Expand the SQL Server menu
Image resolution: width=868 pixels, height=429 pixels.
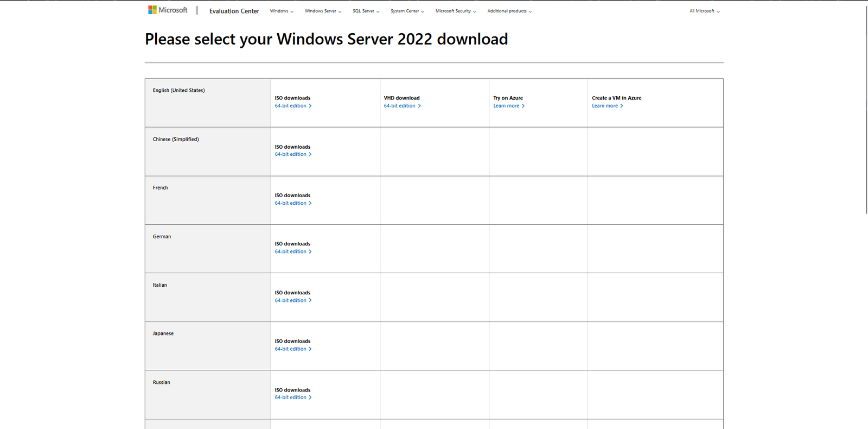[366, 11]
